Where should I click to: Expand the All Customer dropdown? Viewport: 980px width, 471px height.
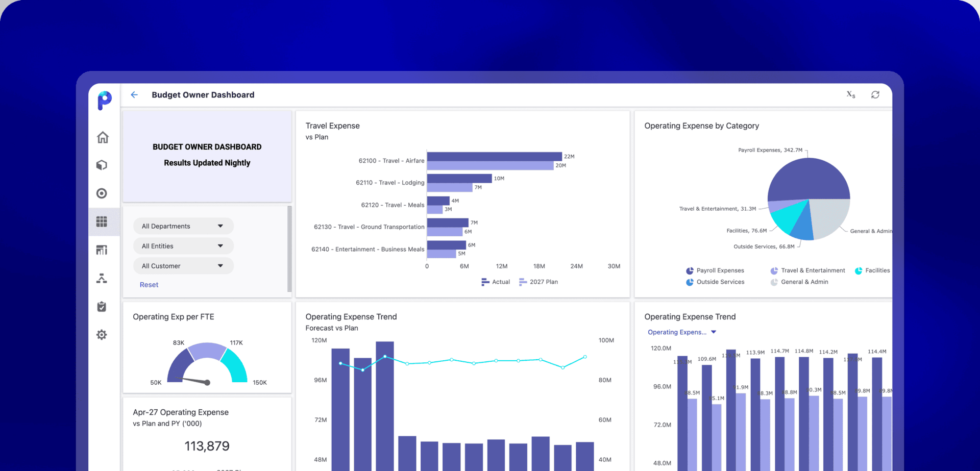pos(183,266)
